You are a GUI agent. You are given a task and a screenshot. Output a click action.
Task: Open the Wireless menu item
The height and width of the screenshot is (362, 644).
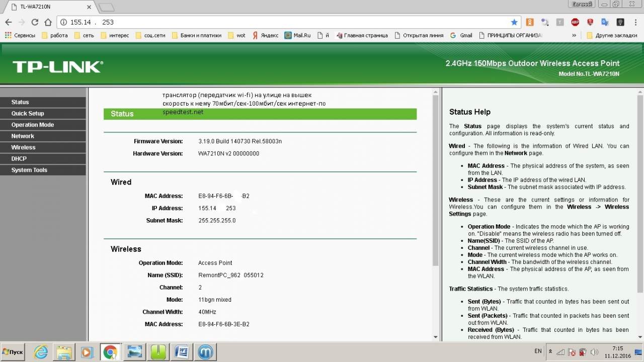[x=43, y=147]
